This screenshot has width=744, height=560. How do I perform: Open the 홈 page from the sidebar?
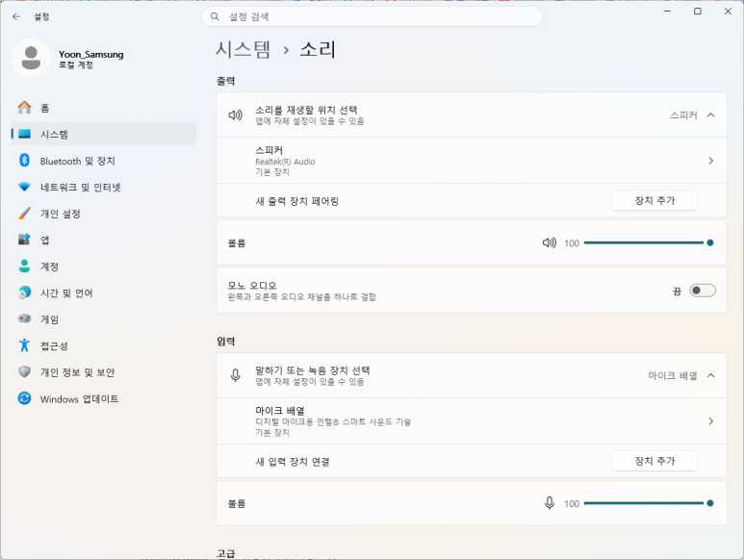(x=104, y=108)
